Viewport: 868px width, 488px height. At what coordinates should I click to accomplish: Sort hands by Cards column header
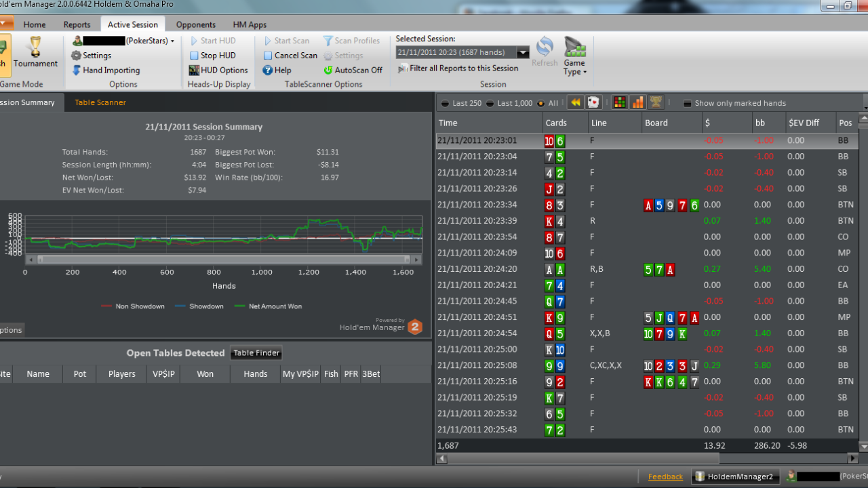coord(565,123)
